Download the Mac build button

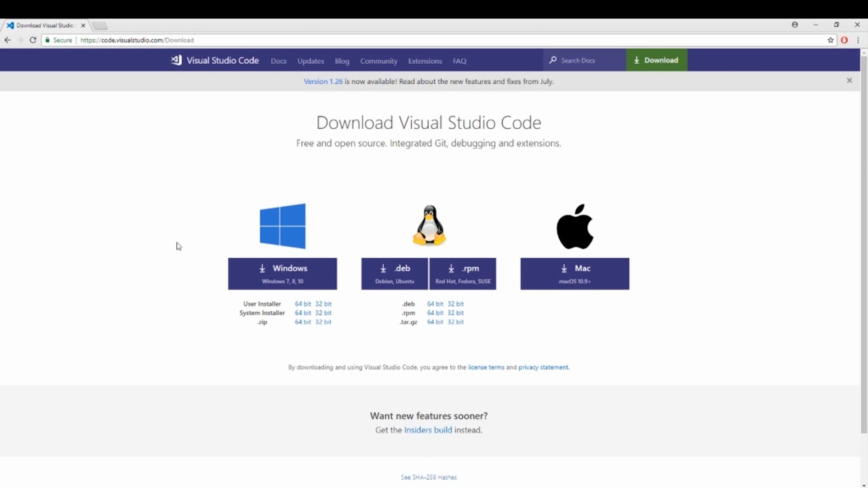(575, 274)
